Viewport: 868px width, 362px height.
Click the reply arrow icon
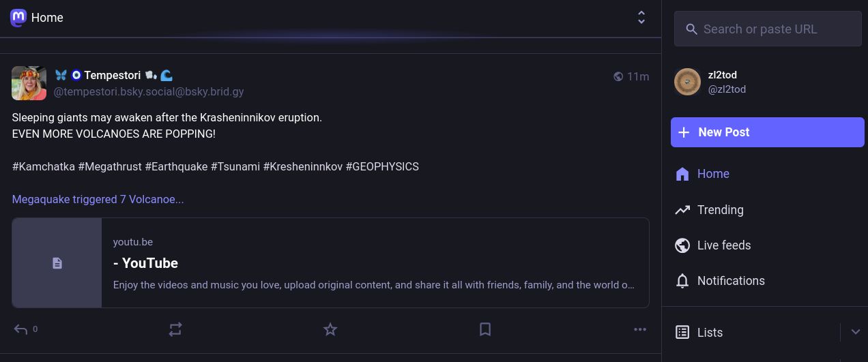point(20,330)
